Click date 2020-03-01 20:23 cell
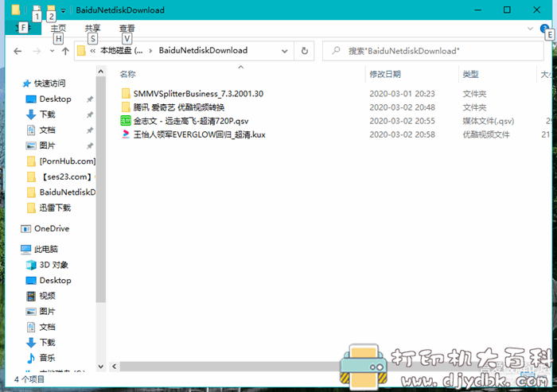This screenshot has width=557, height=392. 402,94
